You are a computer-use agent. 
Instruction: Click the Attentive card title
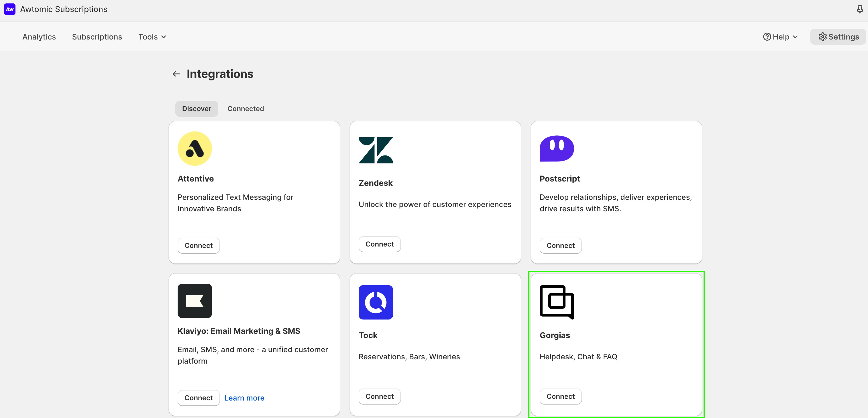tap(195, 179)
